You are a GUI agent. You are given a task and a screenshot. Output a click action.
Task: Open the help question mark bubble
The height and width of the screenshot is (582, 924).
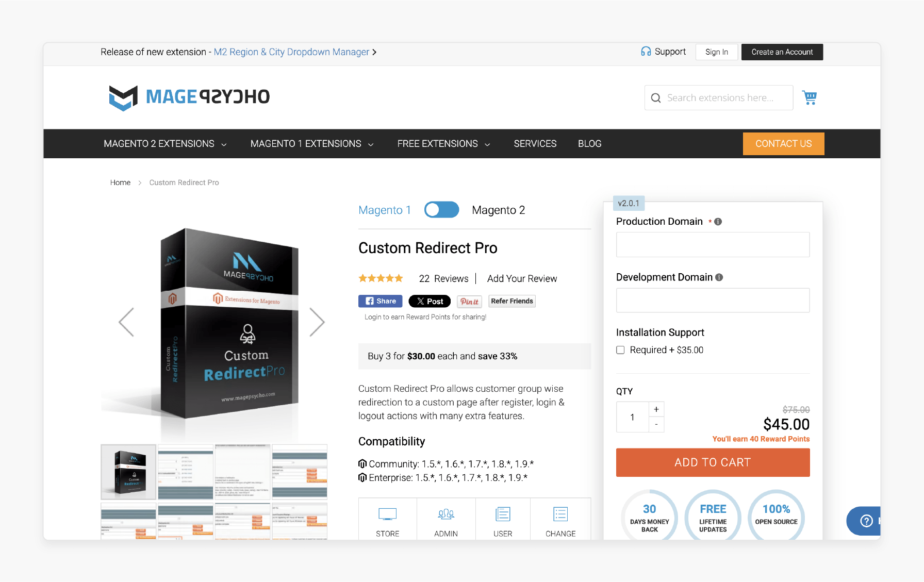tap(867, 521)
